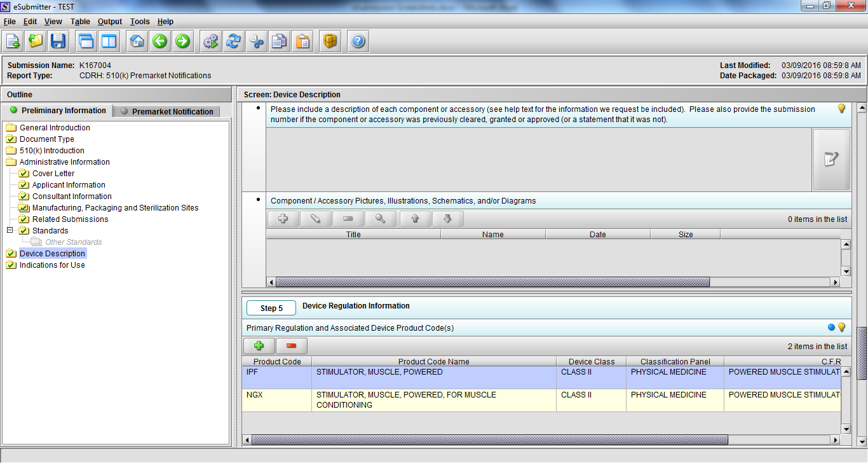Click the Home icon in the toolbar
The height and width of the screenshot is (463, 868).
coord(137,41)
